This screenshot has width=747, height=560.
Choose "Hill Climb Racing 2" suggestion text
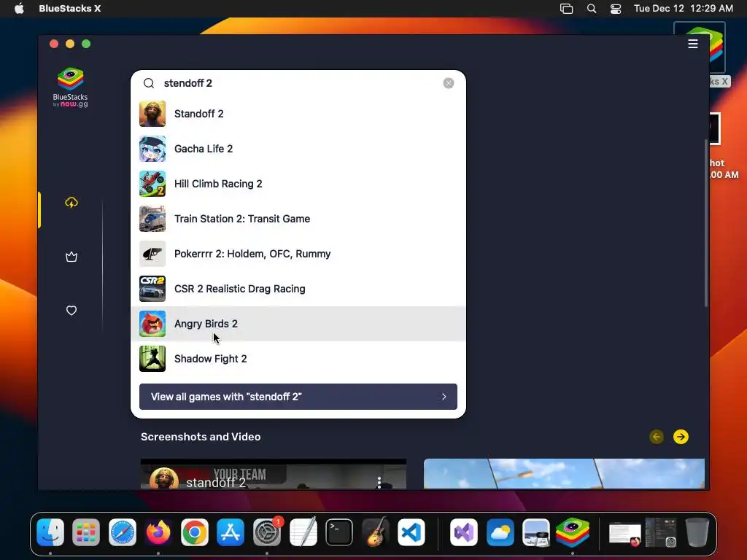218,184
